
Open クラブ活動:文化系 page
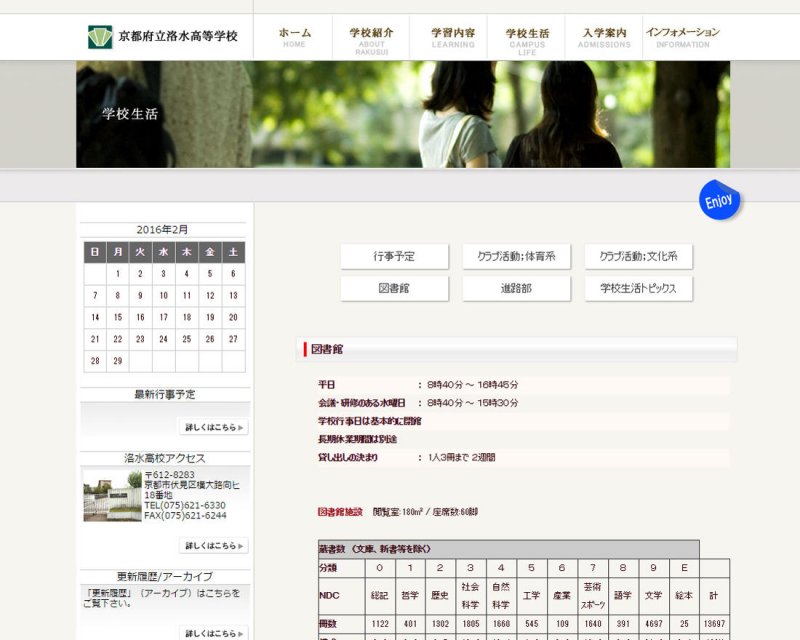638,257
